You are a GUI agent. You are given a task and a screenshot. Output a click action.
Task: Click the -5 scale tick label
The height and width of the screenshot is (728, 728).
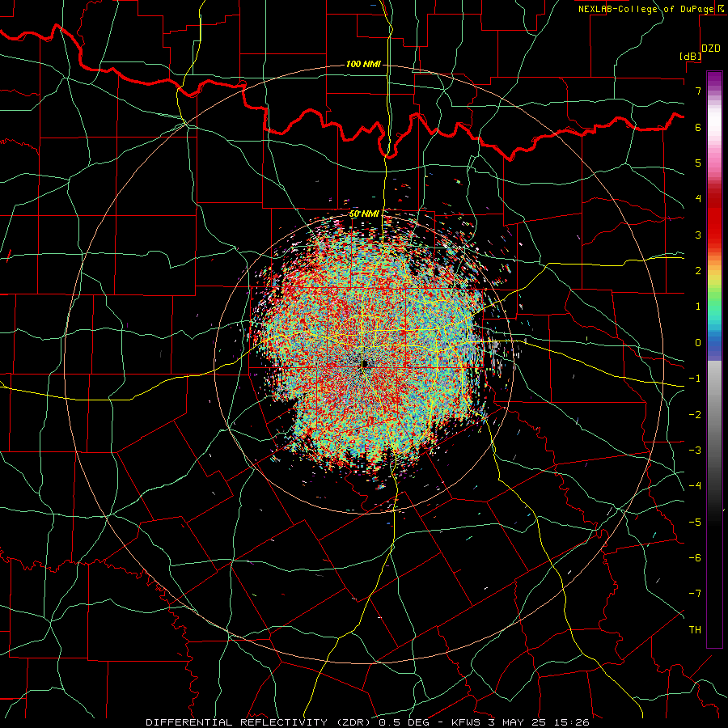pos(695,523)
